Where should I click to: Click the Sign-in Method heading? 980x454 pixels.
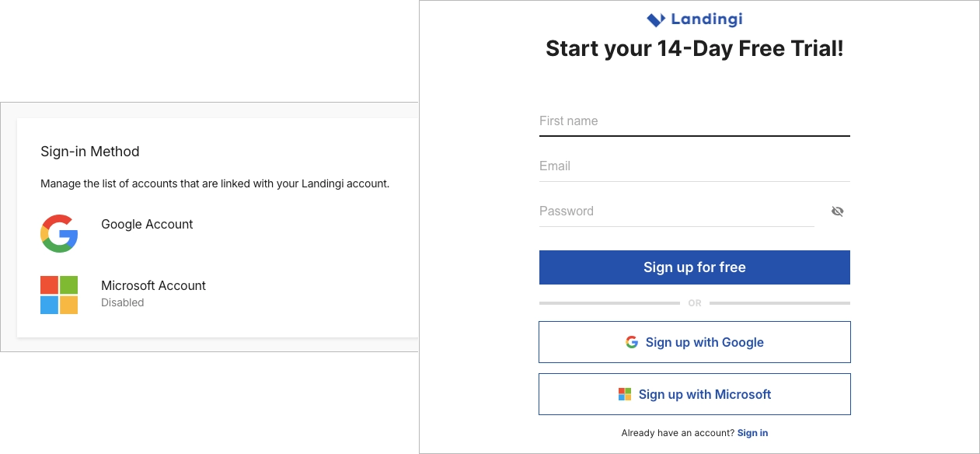(90, 152)
